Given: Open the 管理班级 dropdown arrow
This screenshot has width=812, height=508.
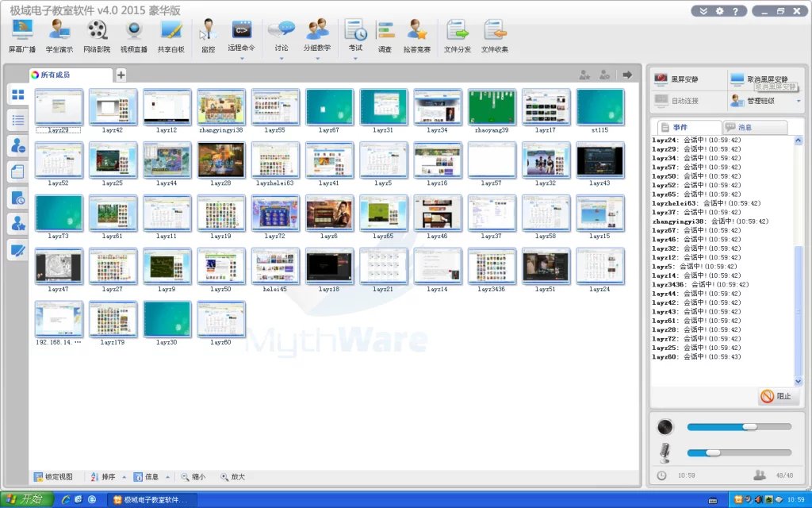Looking at the screenshot, I should point(798,101).
